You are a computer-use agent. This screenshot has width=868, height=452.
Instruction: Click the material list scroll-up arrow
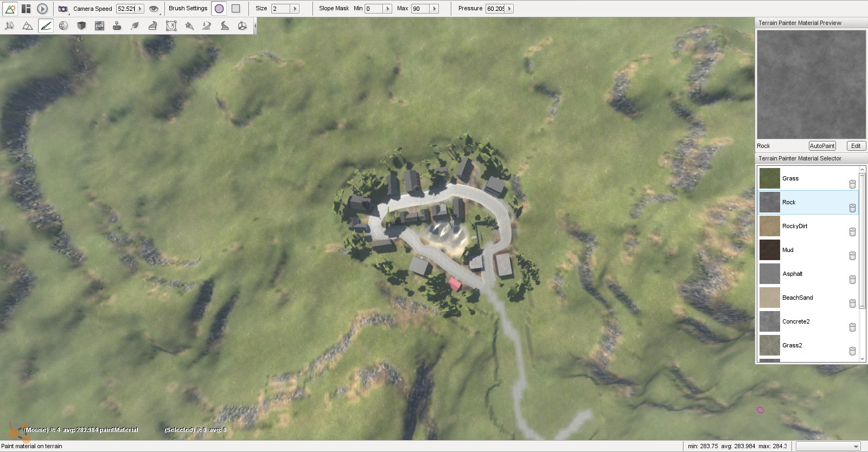click(x=862, y=170)
